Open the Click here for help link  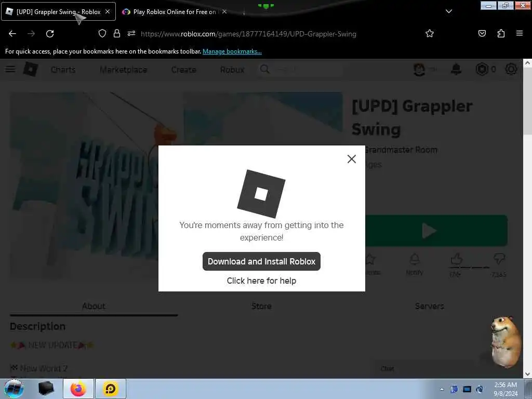coord(261,281)
